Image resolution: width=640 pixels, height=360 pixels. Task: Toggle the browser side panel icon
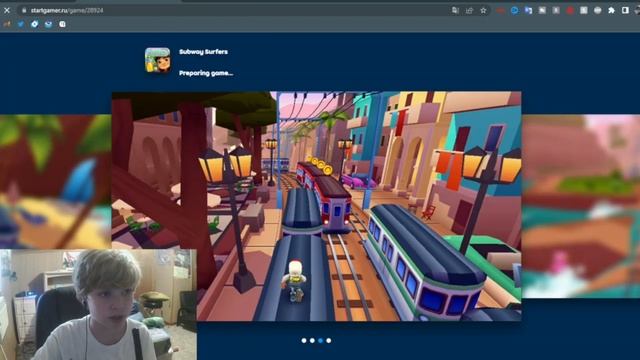tap(625, 10)
